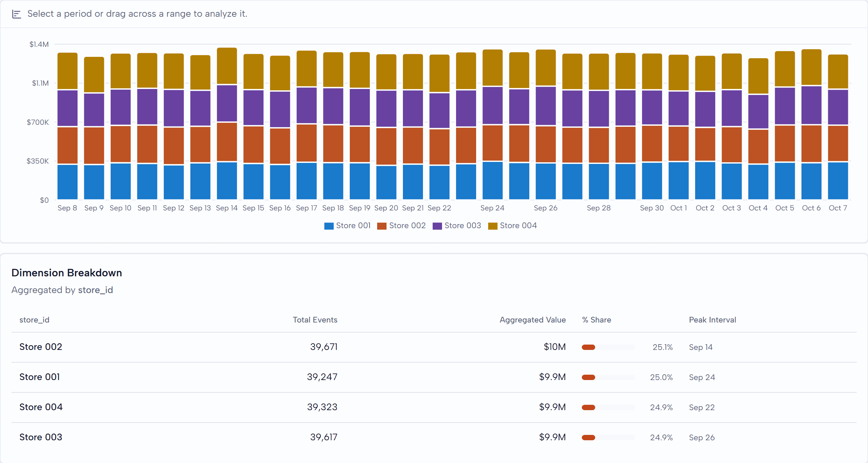Click the Sep 26 peak interval cell

701,438
